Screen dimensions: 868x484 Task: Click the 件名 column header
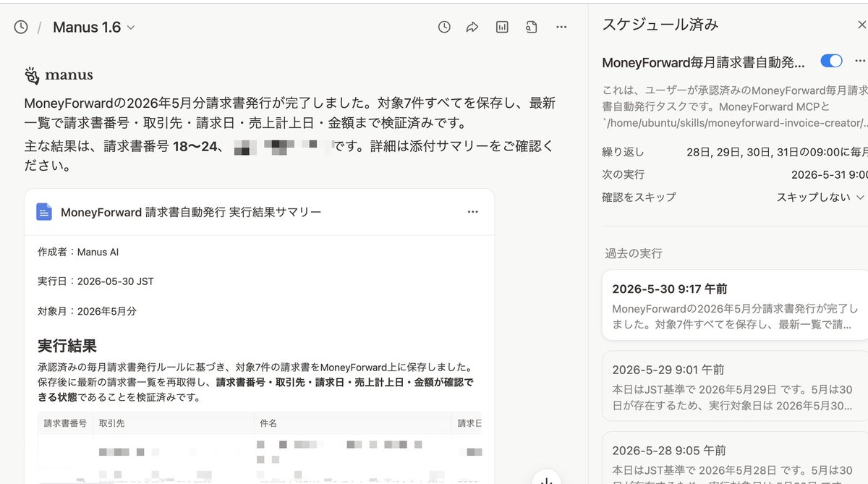point(268,423)
